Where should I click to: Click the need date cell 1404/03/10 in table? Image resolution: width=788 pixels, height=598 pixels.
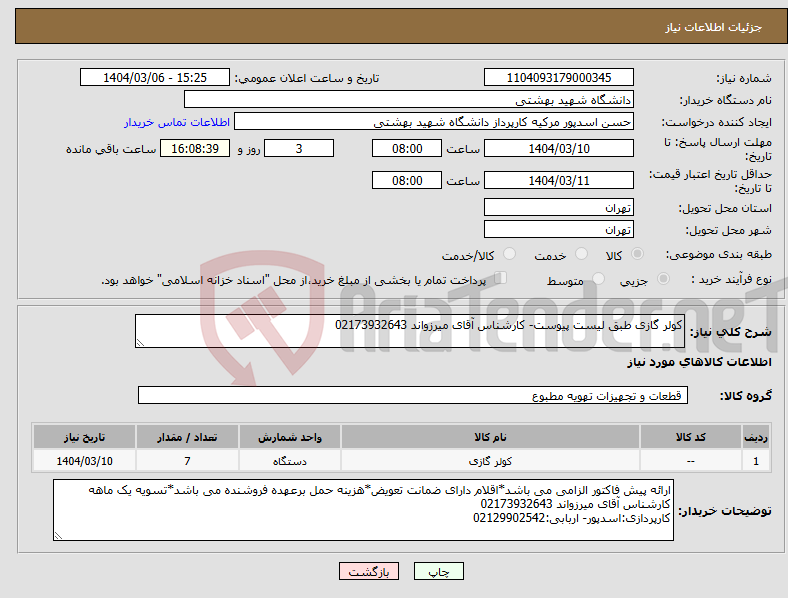point(84,461)
